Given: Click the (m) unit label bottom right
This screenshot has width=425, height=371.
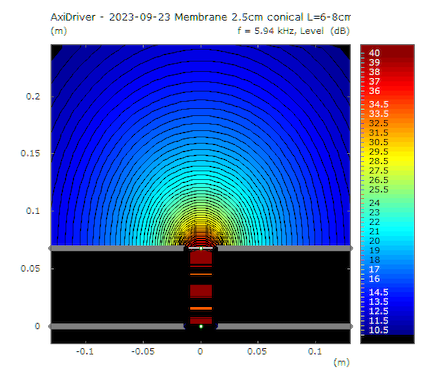Looking at the screenshot, I should point(341,362).
